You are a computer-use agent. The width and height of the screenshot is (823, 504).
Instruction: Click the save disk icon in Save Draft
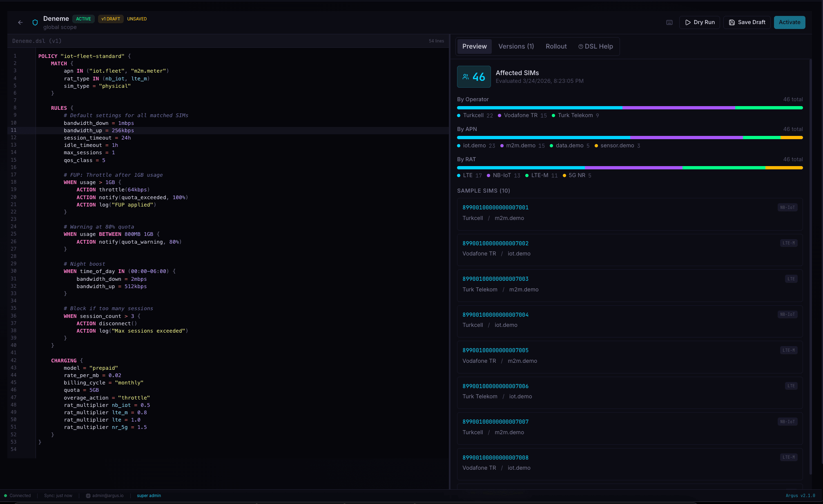point(732,22)
